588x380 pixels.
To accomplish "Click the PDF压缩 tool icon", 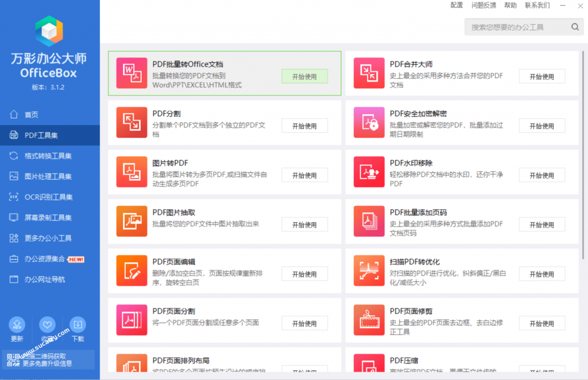I will click(369, 363).
